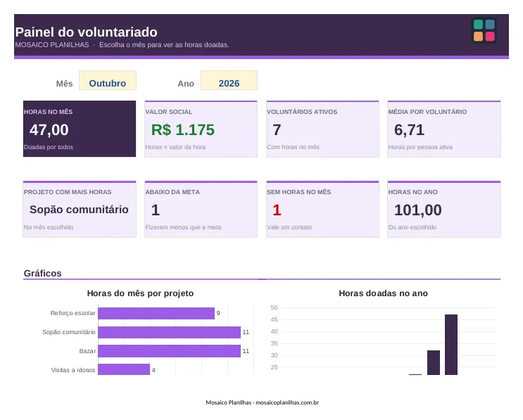This screenshot has height=420, width=523.
Task: Click the 'Bazar' axis label
Action: coord(87,351)
